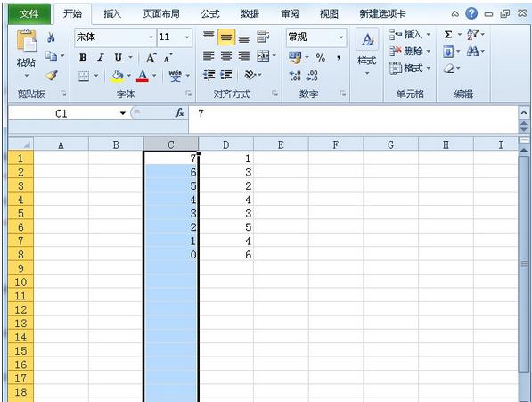The height and width of the screenshot is (402, 532).
Task: Toggle Underline formatting
Action: [118, 58]
